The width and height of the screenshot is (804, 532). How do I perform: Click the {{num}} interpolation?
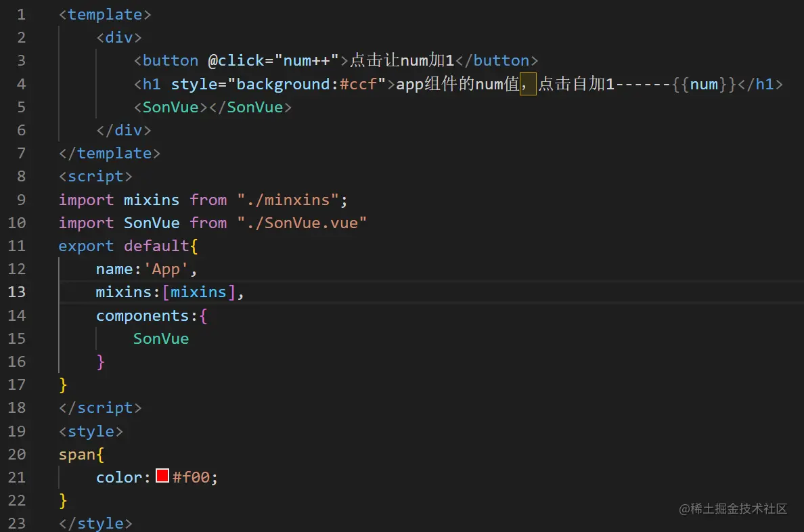coord(705,84)
